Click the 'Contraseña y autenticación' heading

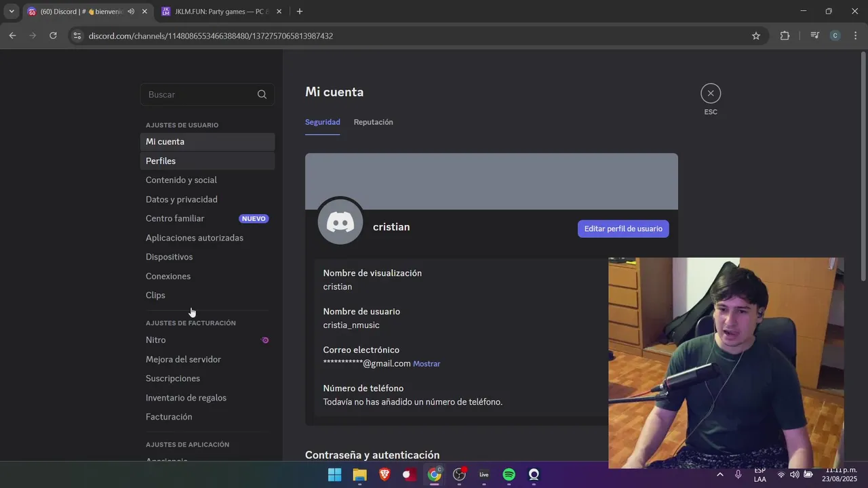tap(372, 455)
